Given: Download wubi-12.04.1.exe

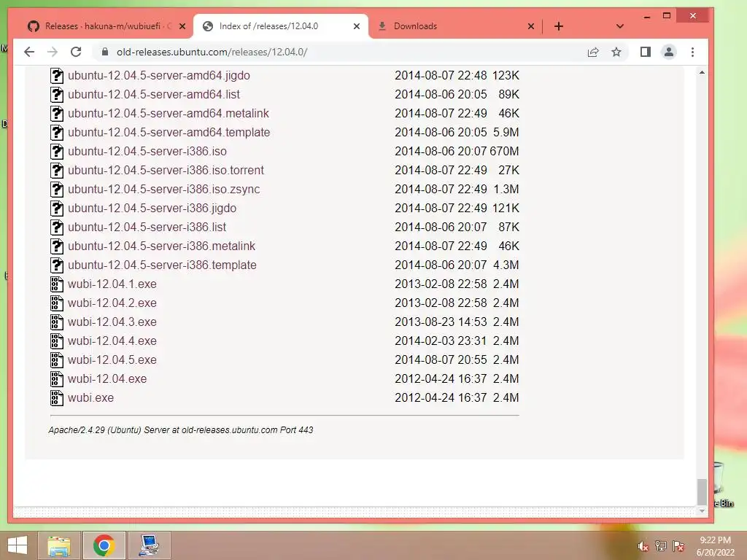Looking at the screenshot, I should click(x=112, y=284).
